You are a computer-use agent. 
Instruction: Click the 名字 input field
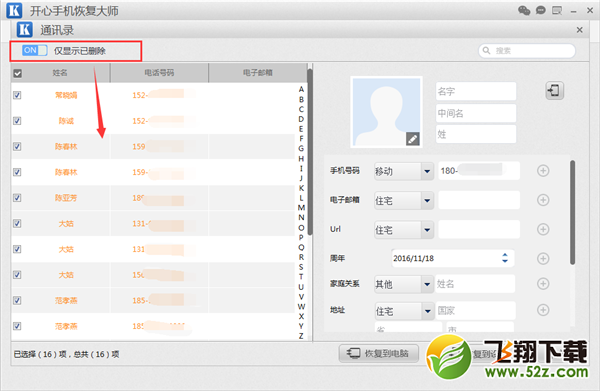pyautogui.click(x=476, y=91)
